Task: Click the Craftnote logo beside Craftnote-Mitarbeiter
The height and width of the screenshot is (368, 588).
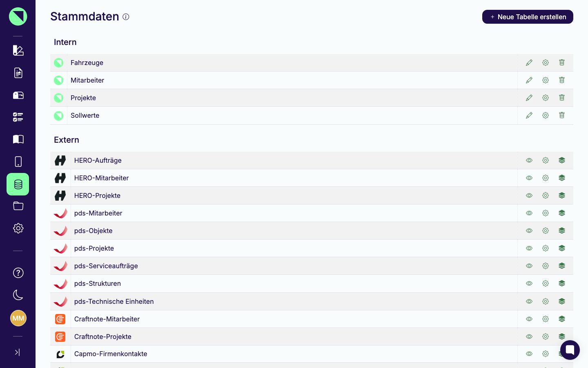Action: coord(60,319)
